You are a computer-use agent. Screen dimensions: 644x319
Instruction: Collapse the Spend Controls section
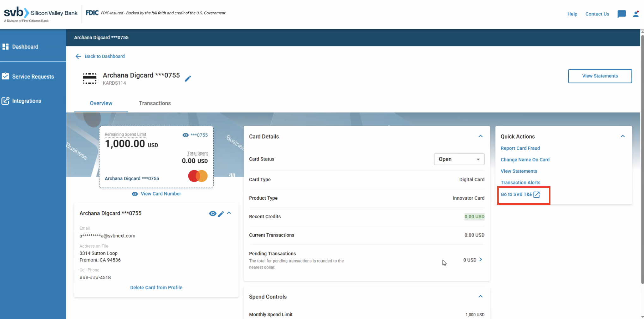coord(480,297)
